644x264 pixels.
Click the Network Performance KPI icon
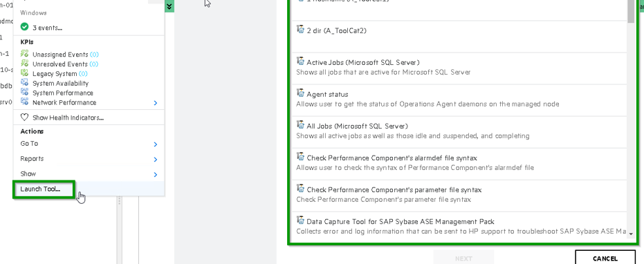click(25, 102)
